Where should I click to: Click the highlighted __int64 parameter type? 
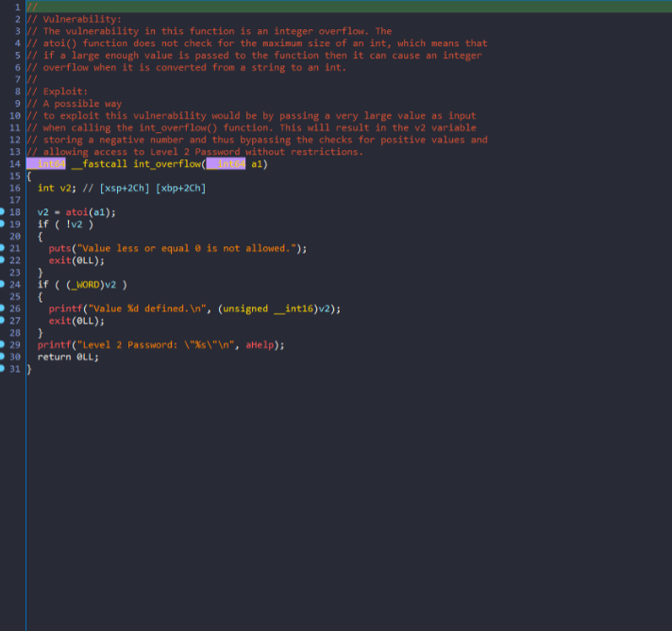pyautogui.click(x=226, y=164)
